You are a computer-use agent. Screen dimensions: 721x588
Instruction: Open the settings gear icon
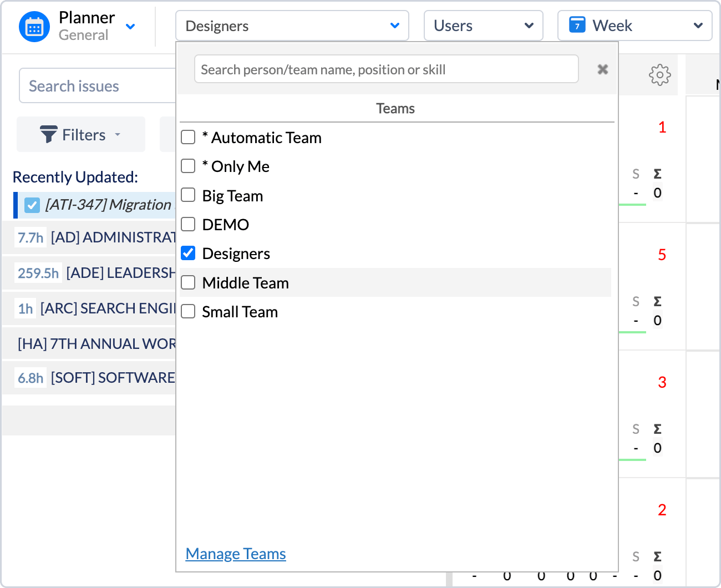pyautogui.click(x=659, y=74)
